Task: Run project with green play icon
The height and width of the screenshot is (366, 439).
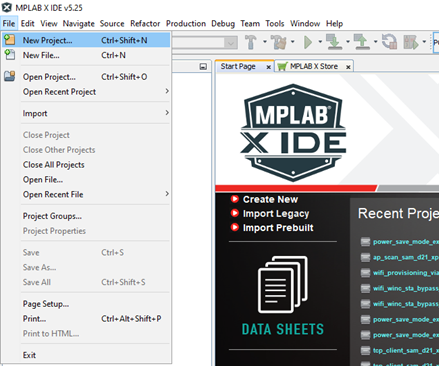Action: pyautogui.click(x=308, y=42)
